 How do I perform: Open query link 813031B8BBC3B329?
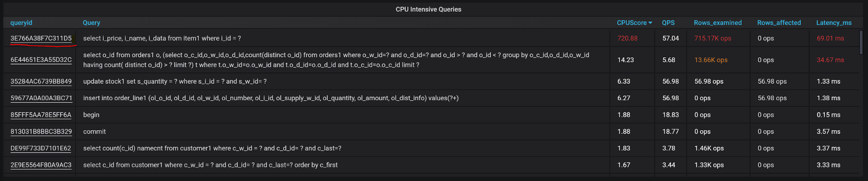[x=41, y=132]
